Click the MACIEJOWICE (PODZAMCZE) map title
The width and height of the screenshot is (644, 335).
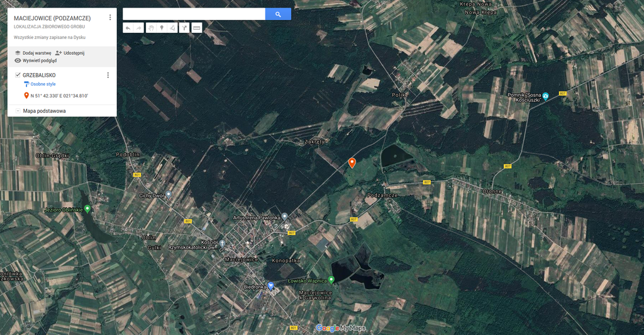coord(52,18)
